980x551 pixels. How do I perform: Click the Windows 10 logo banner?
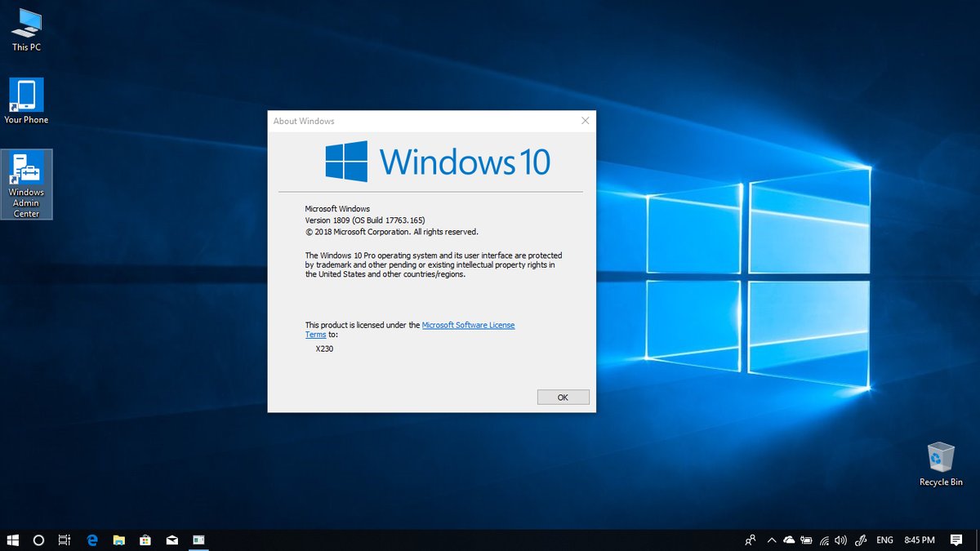tap(438, 162)
